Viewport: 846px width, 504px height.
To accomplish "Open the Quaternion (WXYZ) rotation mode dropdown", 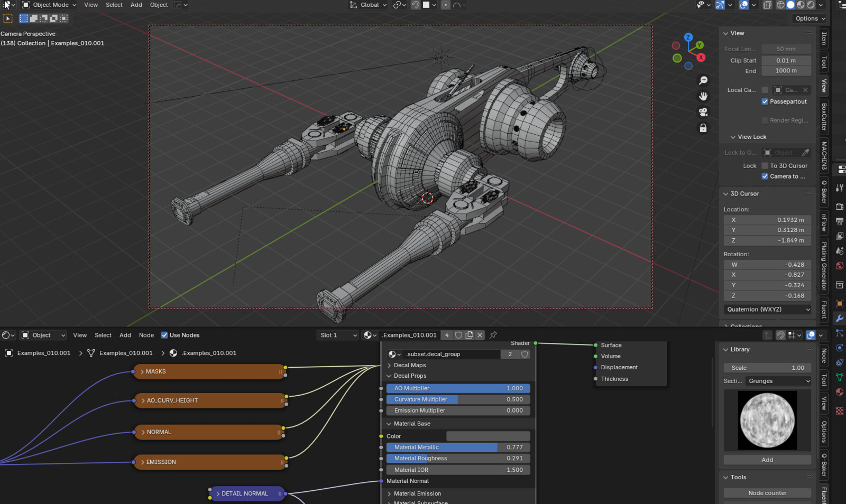I will click(767, 310).
